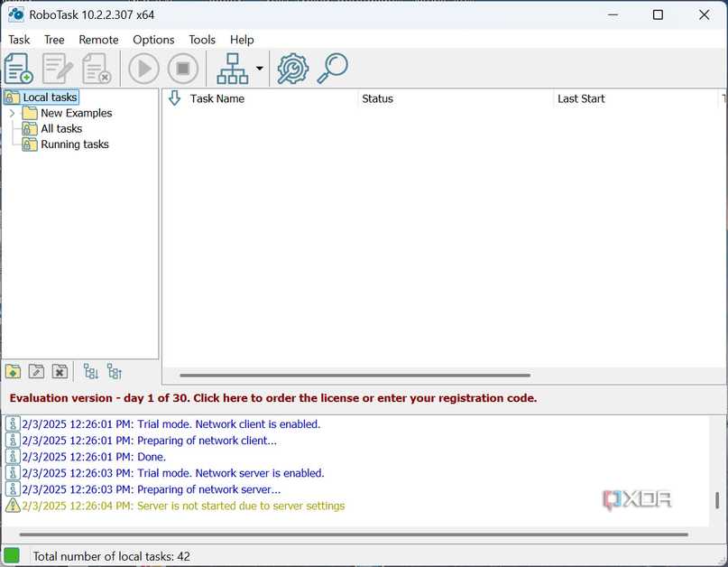Screen dimensions: 728x567
Task: Select the Running tasks tree item
Action: coord(75,144)
